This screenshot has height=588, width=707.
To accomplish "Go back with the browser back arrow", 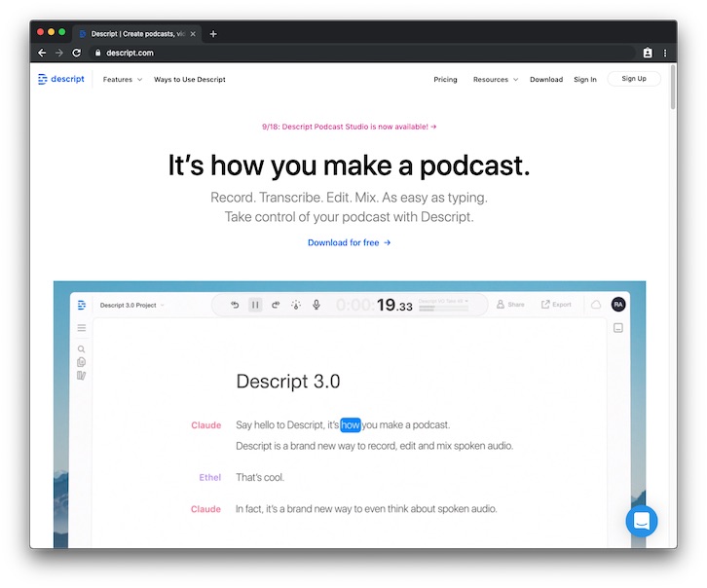I will (42, 53).
